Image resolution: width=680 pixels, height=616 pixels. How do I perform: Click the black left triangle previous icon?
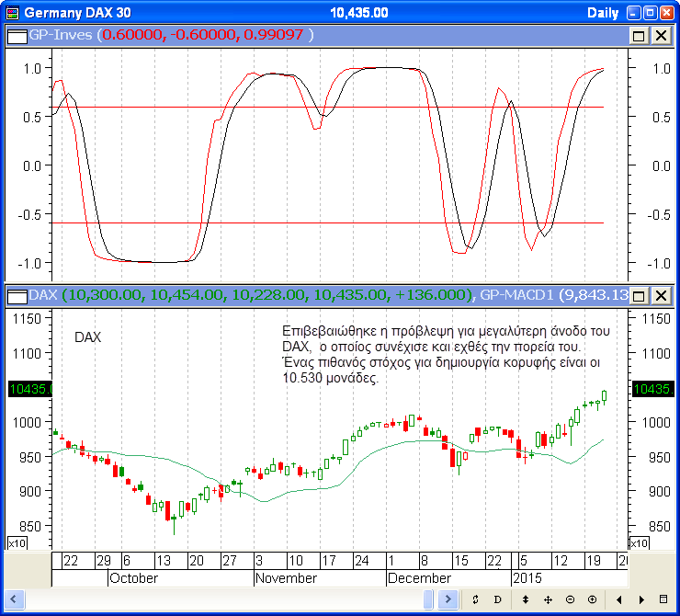point(618,599)
